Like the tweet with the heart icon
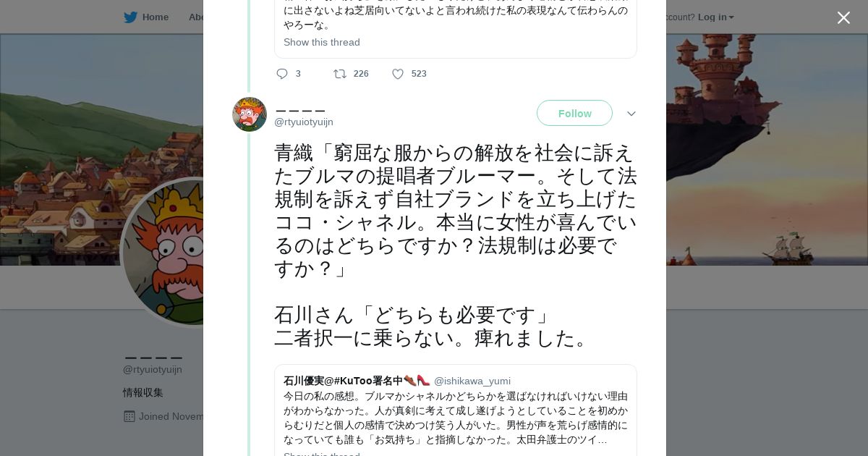This screenshot has height=456, width=868. point(398,74)
